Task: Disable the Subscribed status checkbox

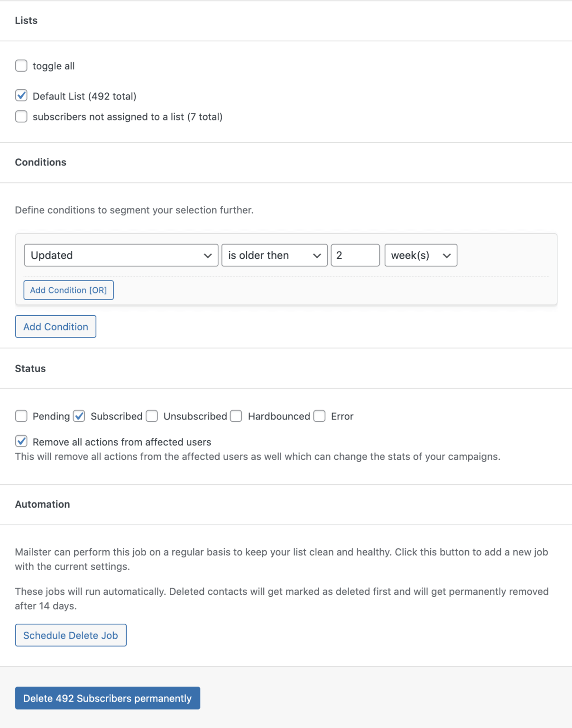Action: [80, 416]
